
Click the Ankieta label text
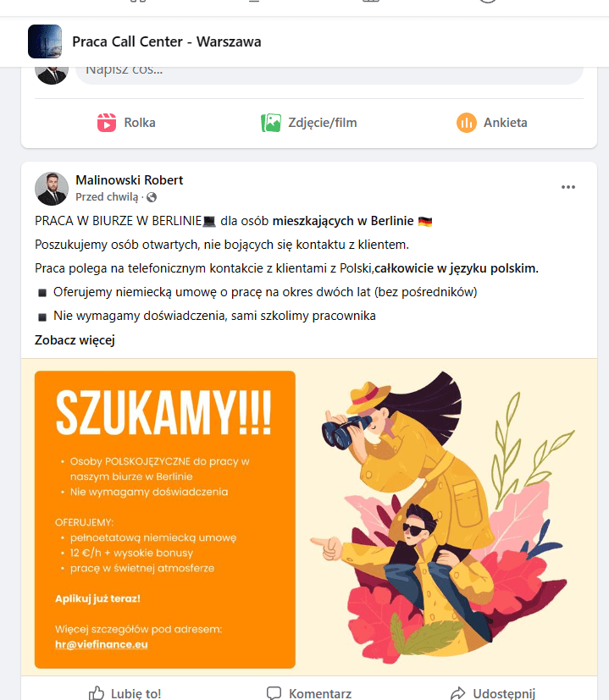pyautogui.click(x=506, y=123)
